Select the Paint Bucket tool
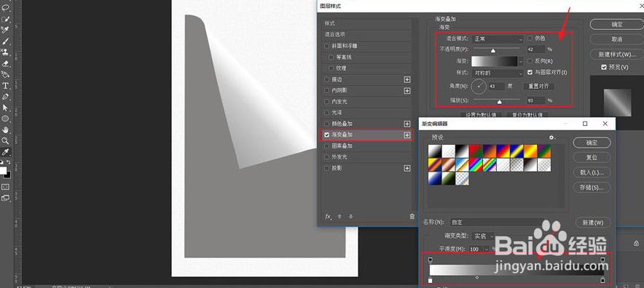The width and height of the screenshot is (644, 288). click(x=5, y=75)
